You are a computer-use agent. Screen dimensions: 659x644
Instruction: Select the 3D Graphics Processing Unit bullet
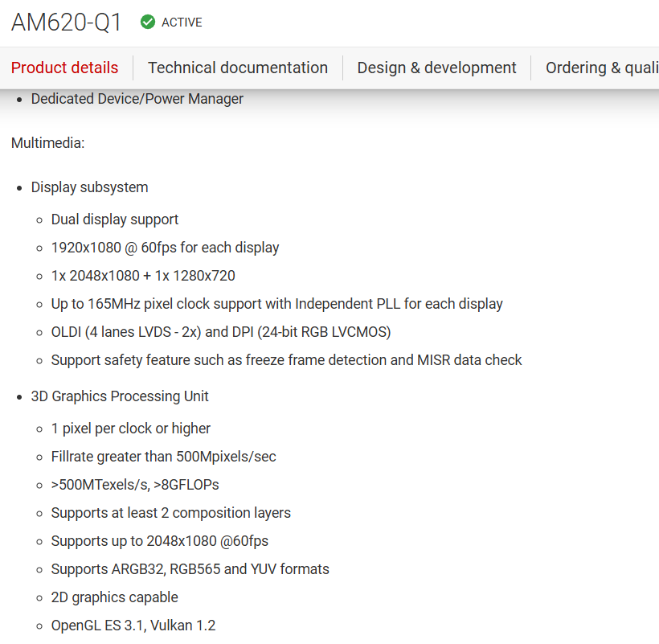(x=120, y=396)
